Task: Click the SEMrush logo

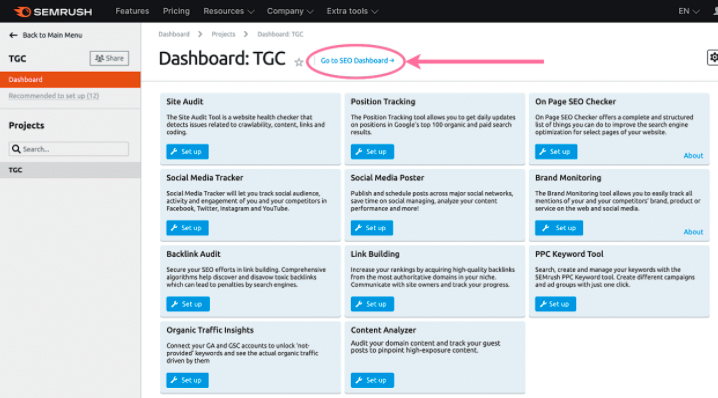Action: (x=53, y=11)
